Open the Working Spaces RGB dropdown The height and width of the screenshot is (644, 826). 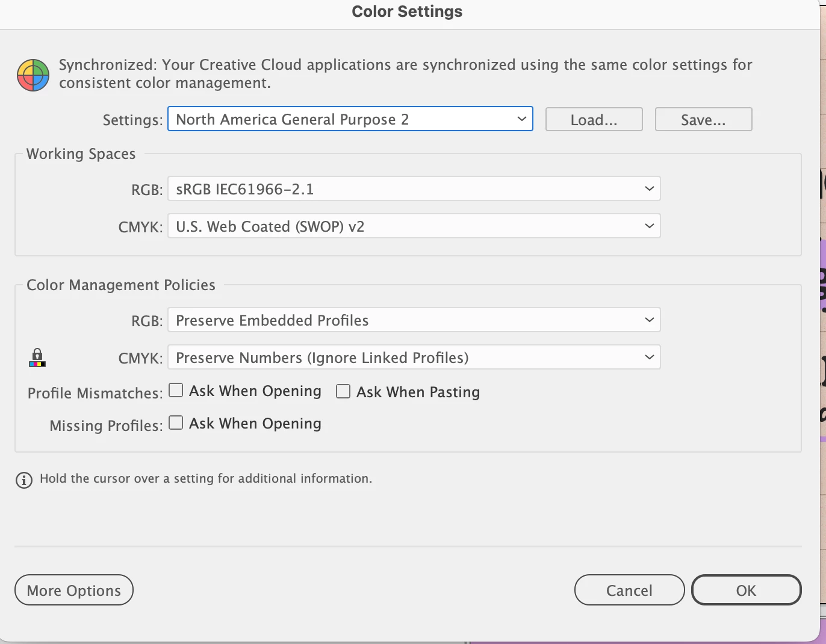(414, 188)
